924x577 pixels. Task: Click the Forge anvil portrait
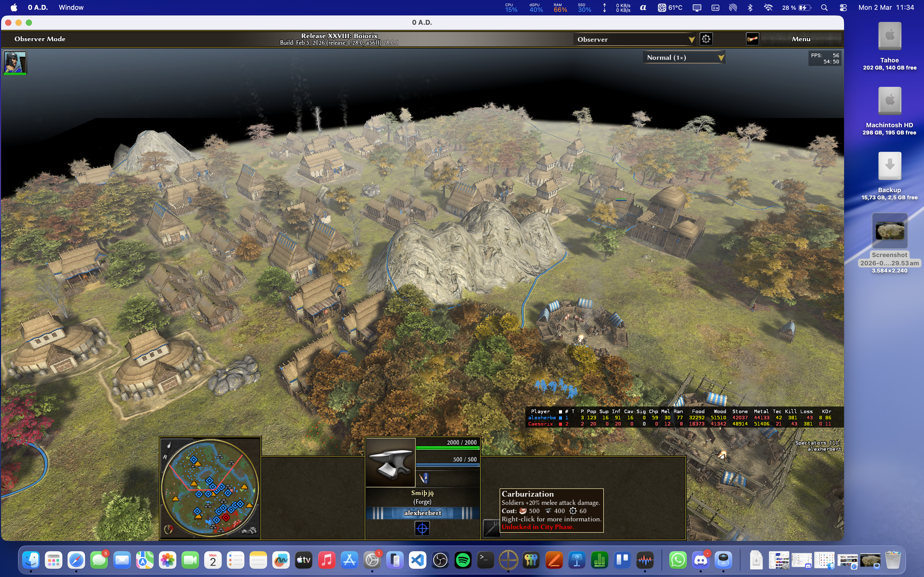pos(390,462)
